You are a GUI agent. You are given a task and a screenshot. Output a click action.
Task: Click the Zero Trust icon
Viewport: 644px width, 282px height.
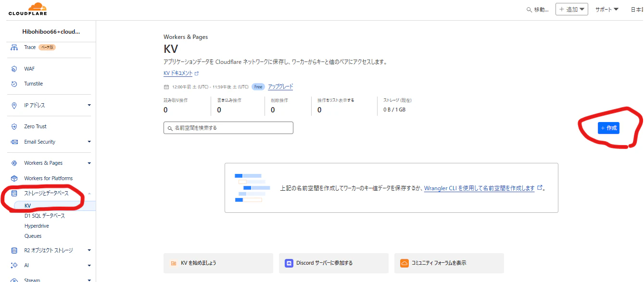coord(14,126)
